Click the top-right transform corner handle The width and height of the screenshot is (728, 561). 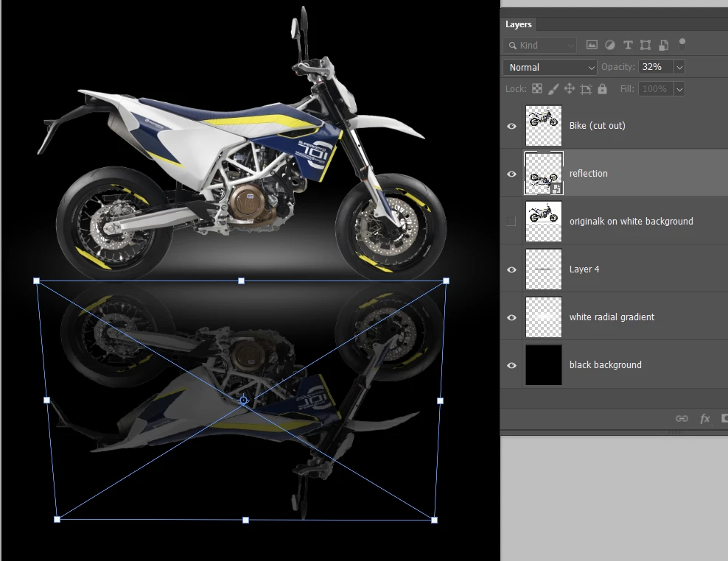pyautogui.click(x=447, y=280)
